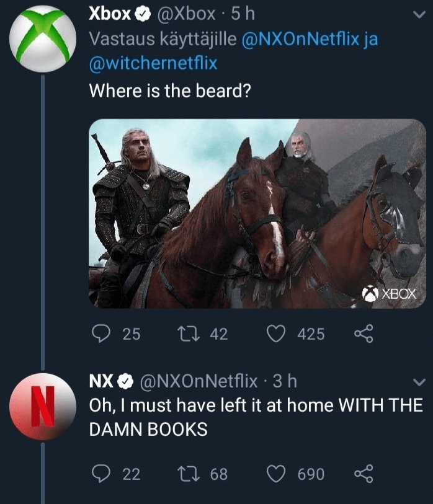The height and width of the screenshot is (504, 433).
Task: Like the NX tweet
Action: [x=276, y=474]
